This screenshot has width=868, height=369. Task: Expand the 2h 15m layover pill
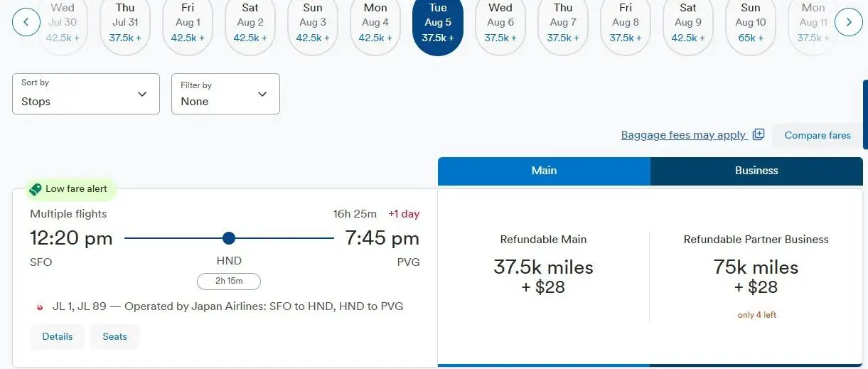(x=229, y=282)
